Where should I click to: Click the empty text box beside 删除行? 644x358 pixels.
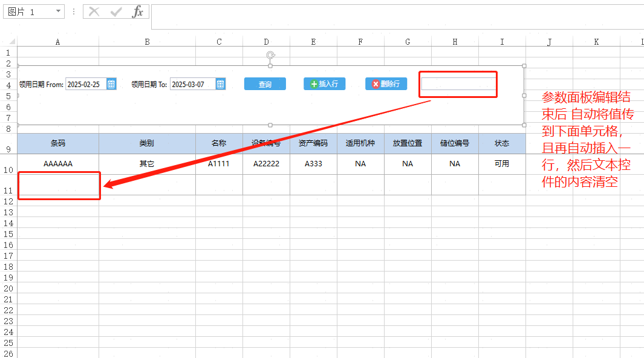pos(458,83)
